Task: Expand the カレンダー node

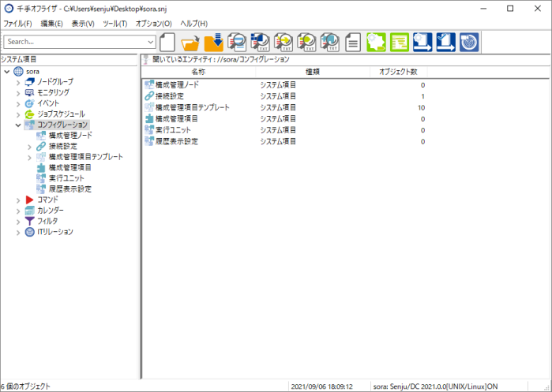Action: click(18, 211)
